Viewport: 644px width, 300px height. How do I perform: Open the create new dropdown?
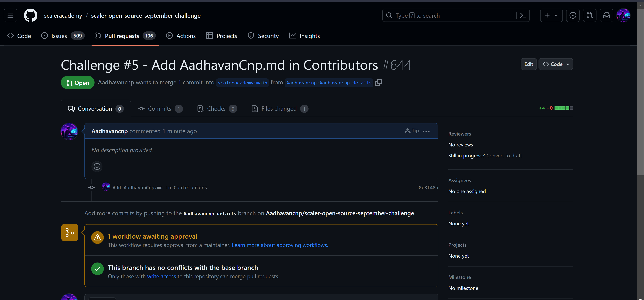pyautogui.click(x=551, y=15)
